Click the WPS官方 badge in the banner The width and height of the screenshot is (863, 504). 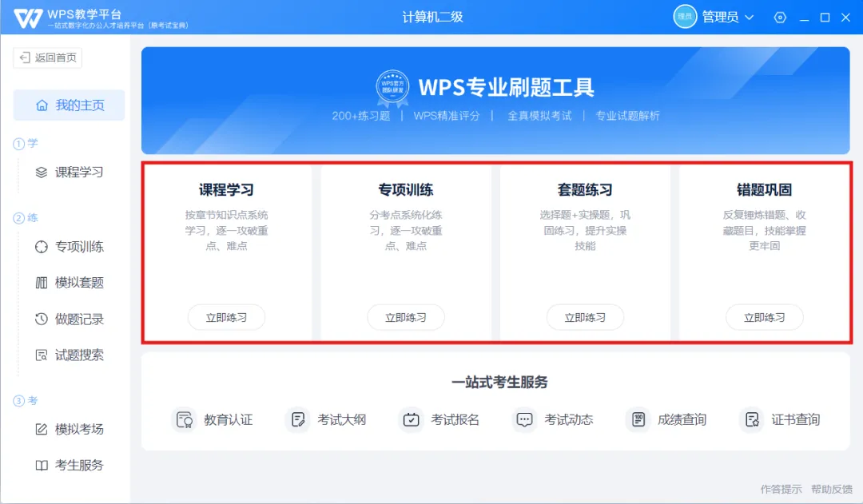tap(392, 88)
